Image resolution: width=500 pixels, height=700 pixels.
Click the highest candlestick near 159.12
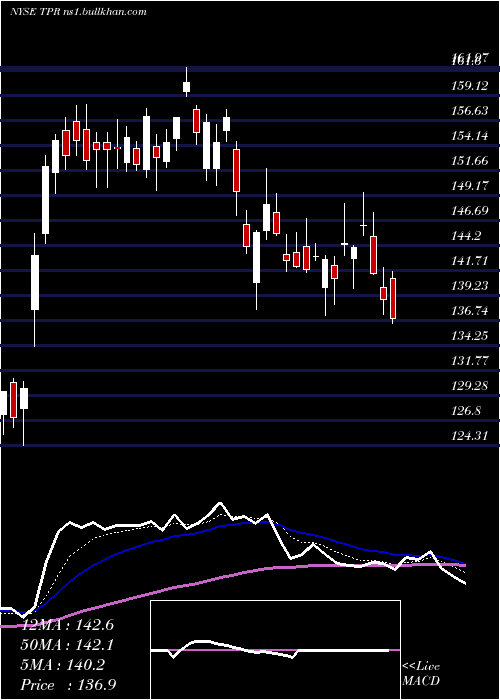coord(187,82)
